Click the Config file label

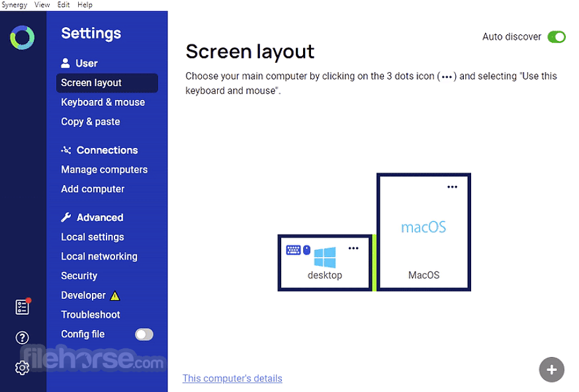click(x=83, y=334)
